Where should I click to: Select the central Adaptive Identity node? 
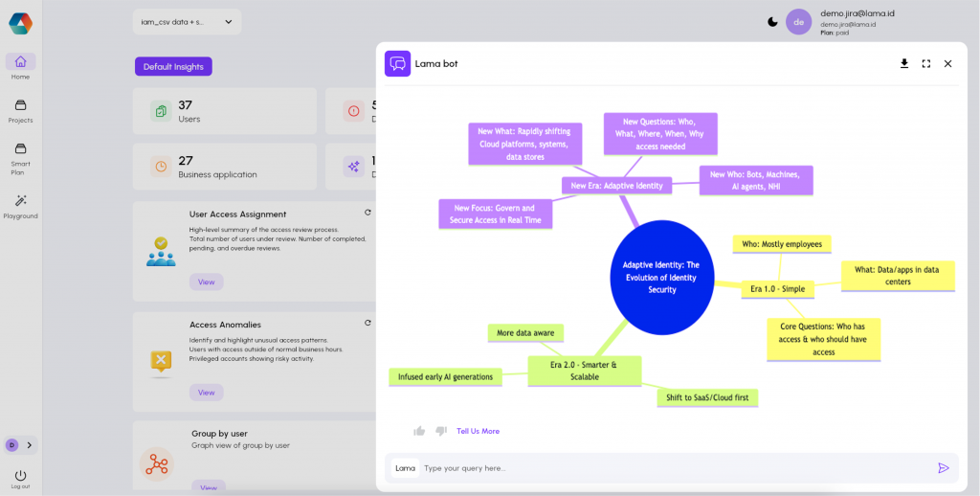point(661,278)
